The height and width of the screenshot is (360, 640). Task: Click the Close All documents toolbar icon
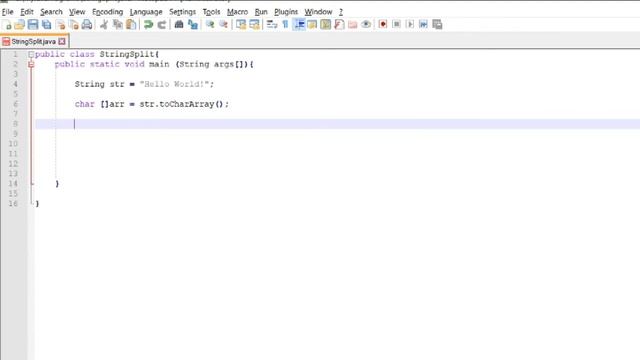tap(73, 24)
